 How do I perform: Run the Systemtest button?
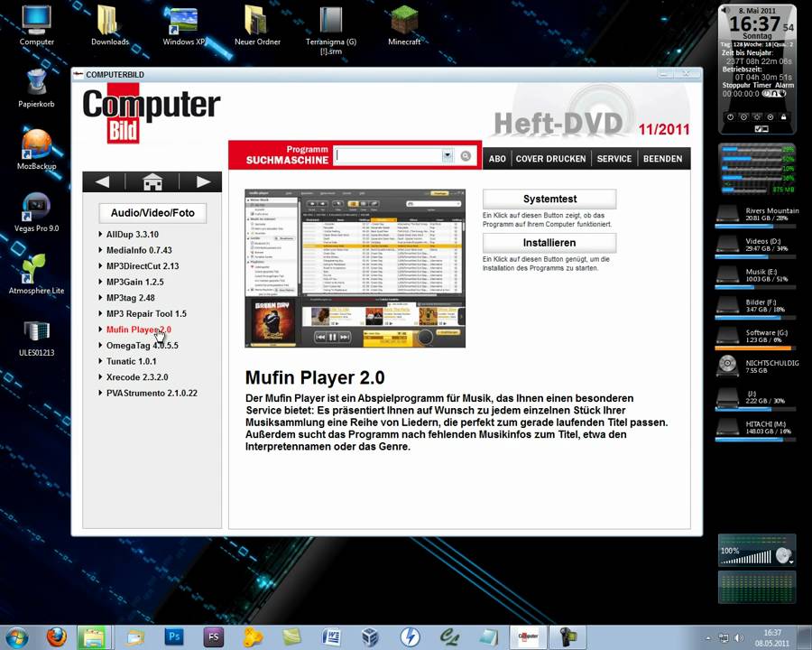click(x=549, y=199)
